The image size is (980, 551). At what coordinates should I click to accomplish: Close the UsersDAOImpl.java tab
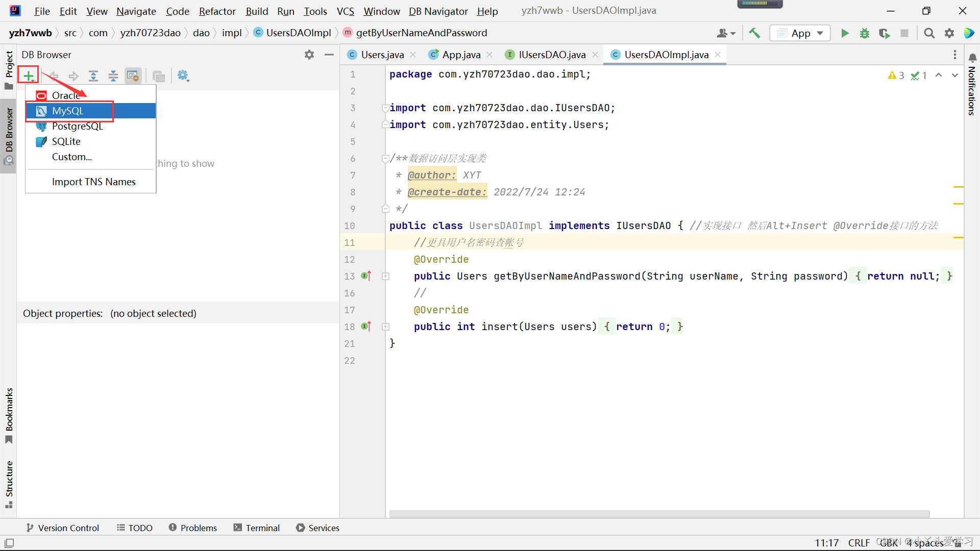pyautogui.click(x=718, y=55)
